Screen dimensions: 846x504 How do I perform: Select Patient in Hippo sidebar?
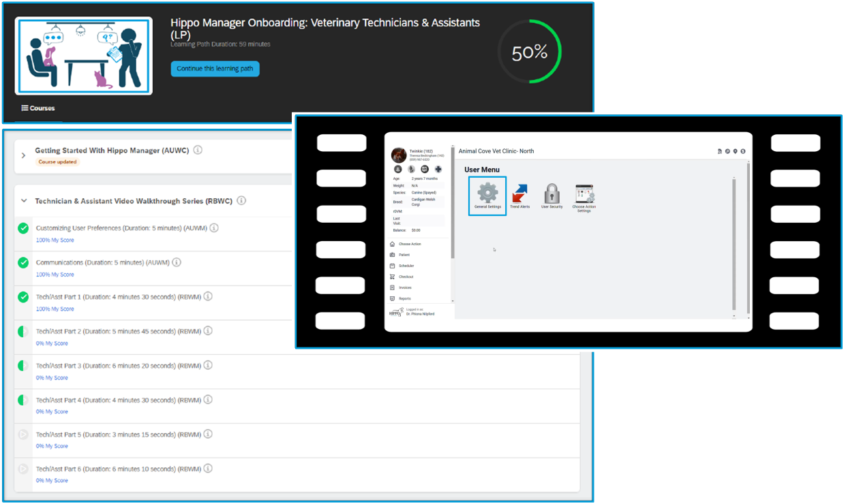[x=405, y=255]
